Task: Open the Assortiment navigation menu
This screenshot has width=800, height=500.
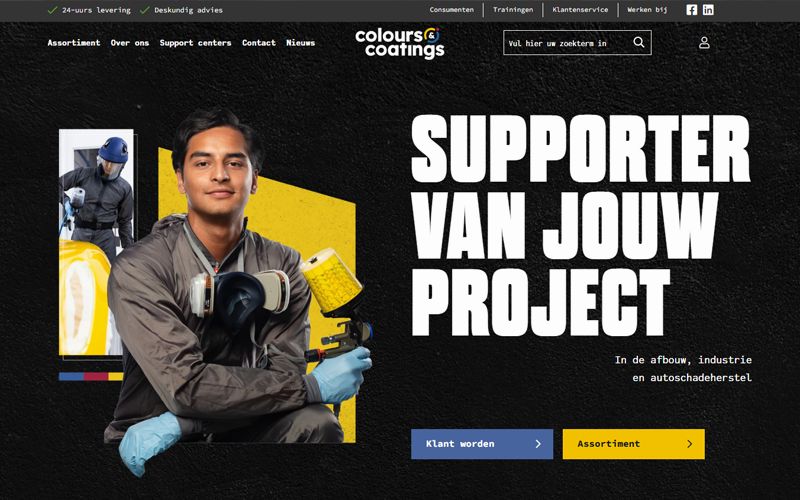Action: 74,43
